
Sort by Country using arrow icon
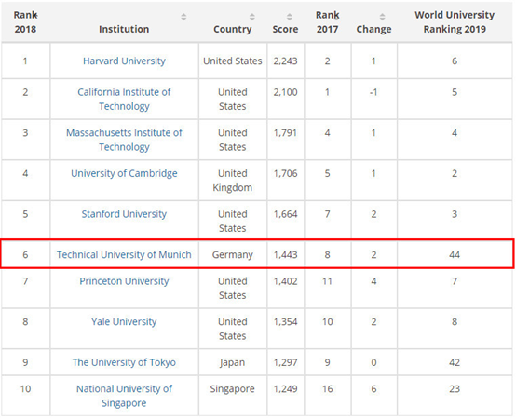coord(251,17)
